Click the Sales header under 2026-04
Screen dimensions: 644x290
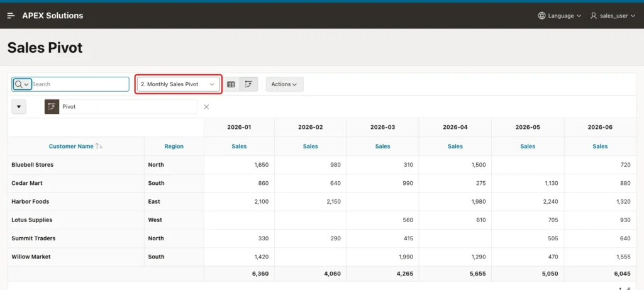455,146
